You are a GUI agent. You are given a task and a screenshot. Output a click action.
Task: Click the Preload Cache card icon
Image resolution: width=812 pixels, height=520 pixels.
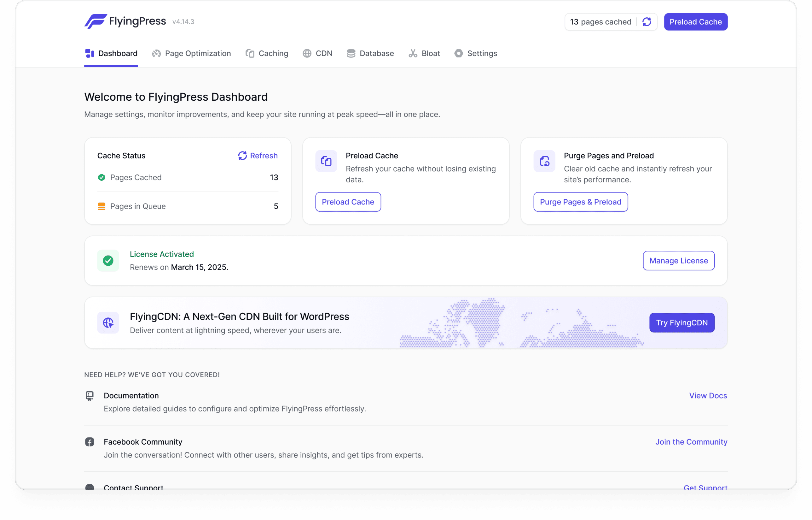coord(326,161)
